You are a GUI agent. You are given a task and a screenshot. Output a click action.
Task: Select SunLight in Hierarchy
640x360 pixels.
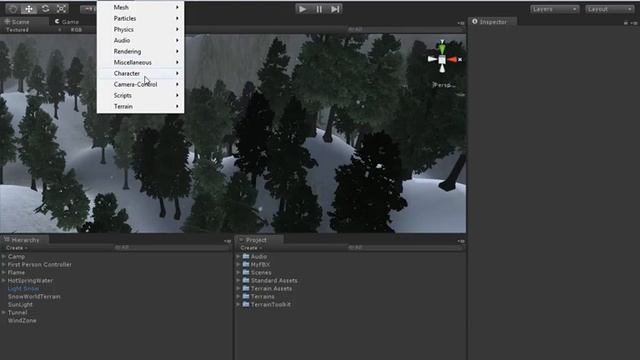[x=20, y=304]
